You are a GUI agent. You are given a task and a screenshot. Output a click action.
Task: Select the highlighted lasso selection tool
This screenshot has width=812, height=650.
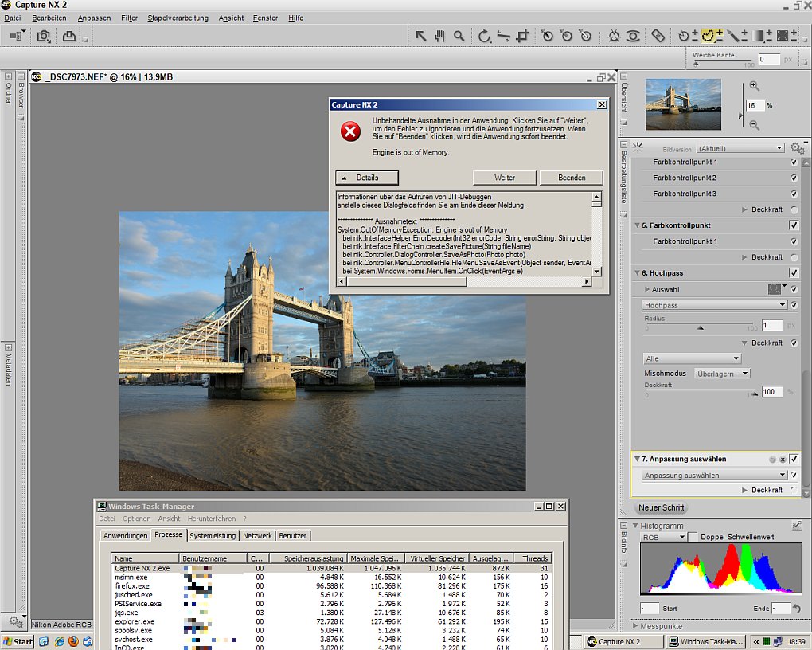tap(712, 36)
